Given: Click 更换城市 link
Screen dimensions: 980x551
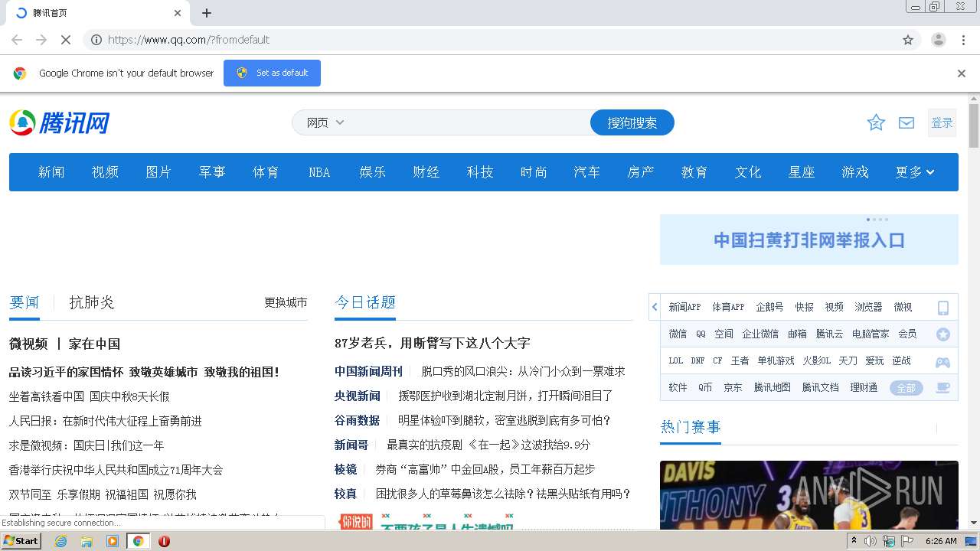Looking at the screenshot, I should (x=286, y=302).
